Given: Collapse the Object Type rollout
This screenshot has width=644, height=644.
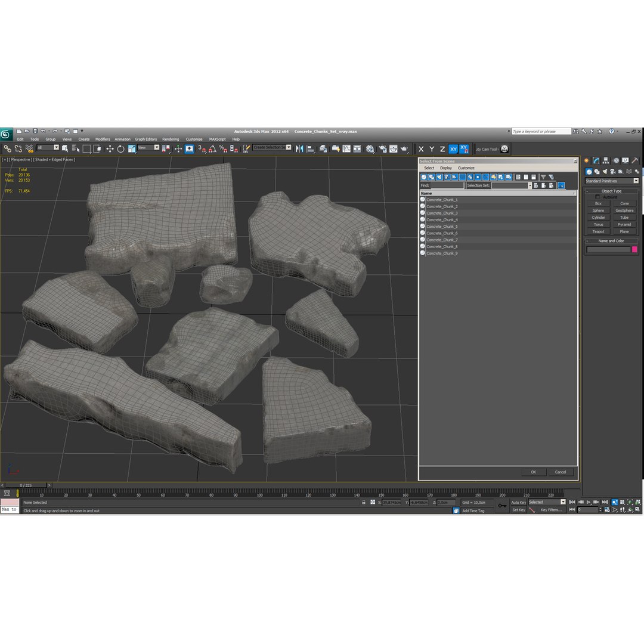Looking at the screenshot, I should [611, 191].
